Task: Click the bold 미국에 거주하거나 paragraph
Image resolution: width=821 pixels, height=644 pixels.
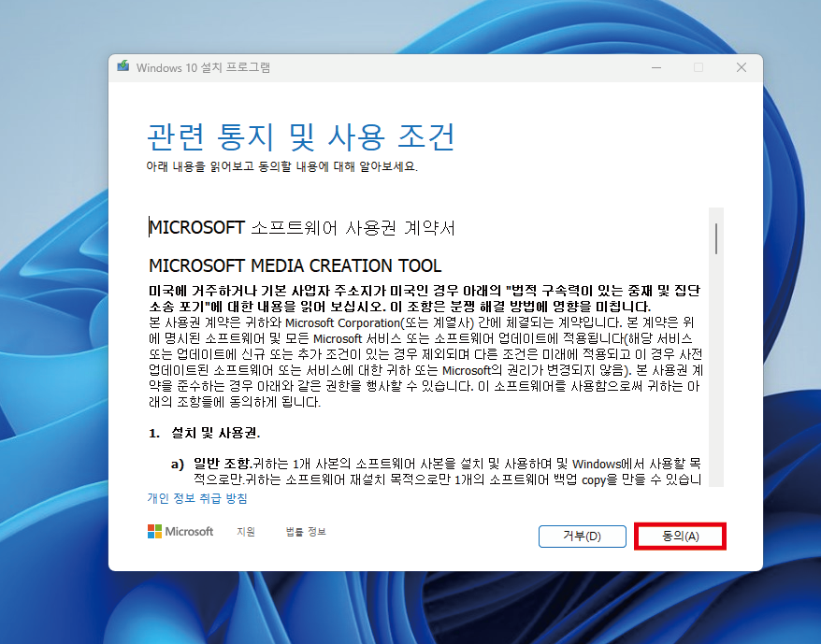Action: pos(425,298)
